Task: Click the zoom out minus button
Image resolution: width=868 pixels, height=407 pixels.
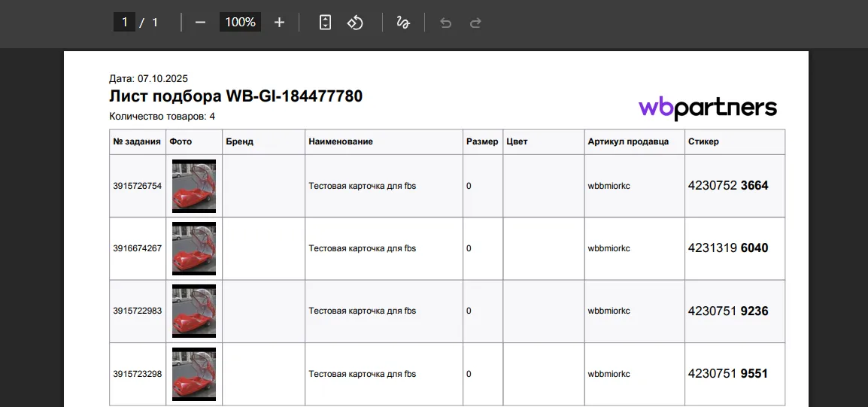Action: pyautogui.click(x=200, y=23)
